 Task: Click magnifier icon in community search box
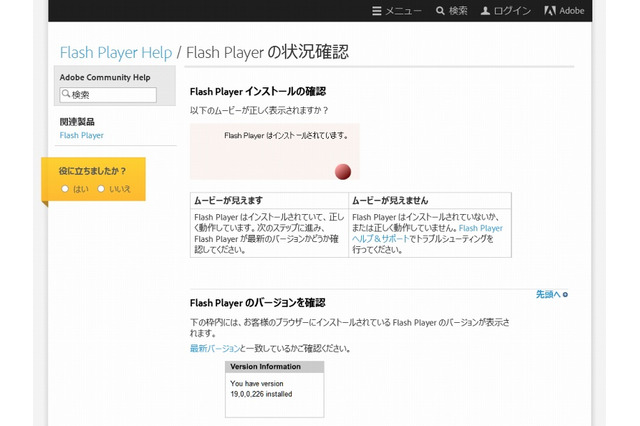click(x=66, y=94)
